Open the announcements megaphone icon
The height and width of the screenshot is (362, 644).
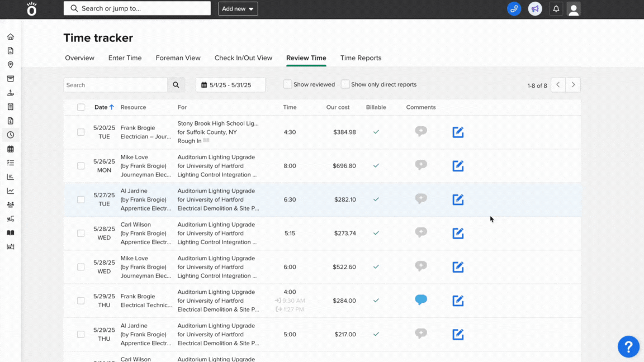tap(535, 9)
